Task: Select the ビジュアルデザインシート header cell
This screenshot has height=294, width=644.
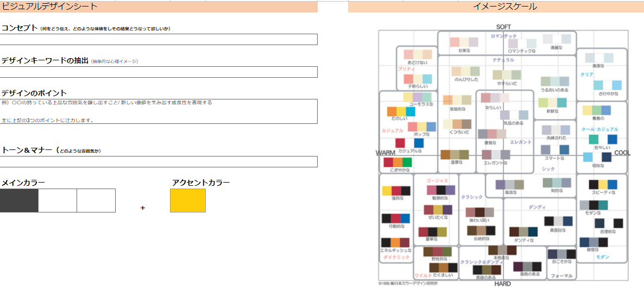Action: point(159,7)
